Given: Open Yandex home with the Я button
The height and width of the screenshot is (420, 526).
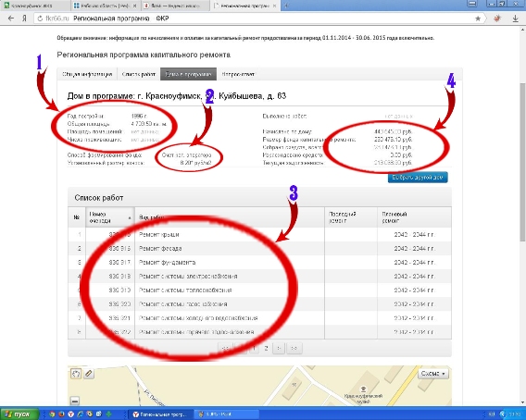Looking at the screenshot, I should pyautogui.click(x=24, y=19).
